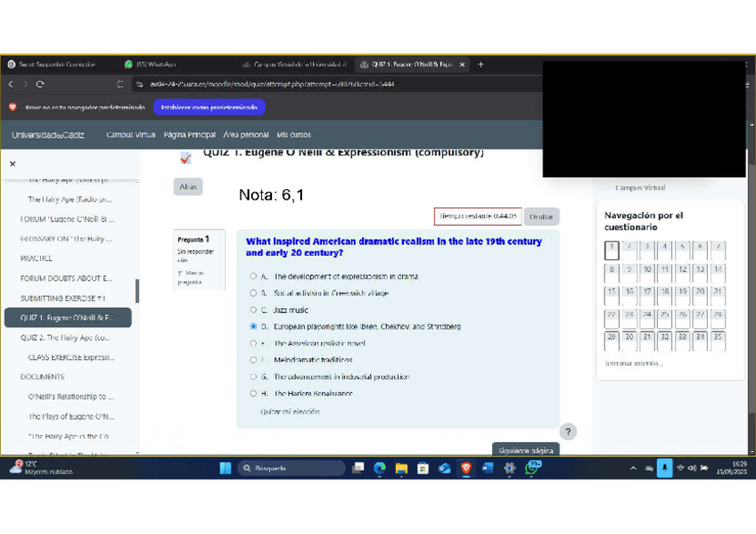
Task: Jump to question 18 in quiz navigation
Action: 664,292
